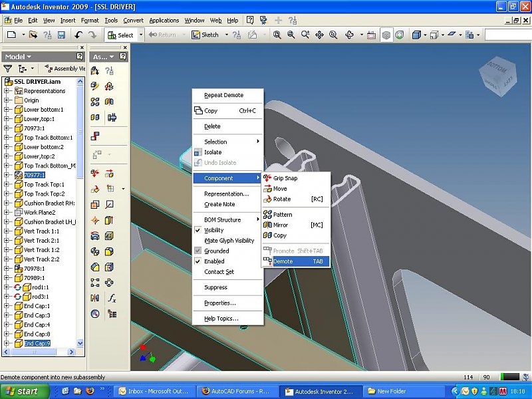Activate the Pan tool
532x399 pixels.
(319, 35)
